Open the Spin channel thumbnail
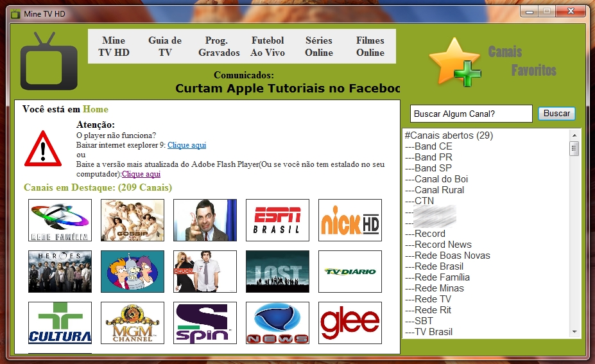Viewport: 595px width, 364px height. click(x=205, y=323)
